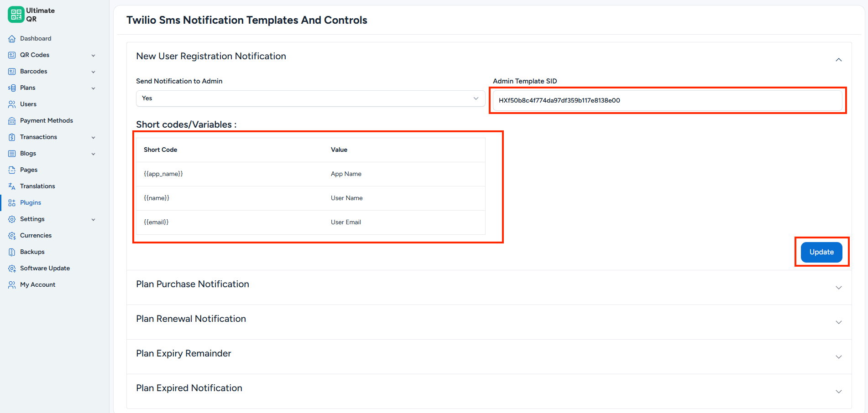The width and height of the screenshot is (868, 413).
Task: Expand the QR Codes submenu chevron
Action: tap(93, 56)
